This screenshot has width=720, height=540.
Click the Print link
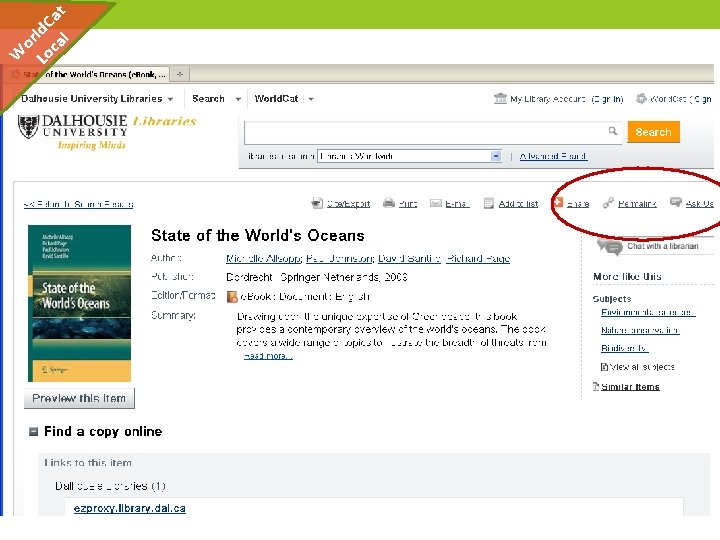(x=408, y=203)
